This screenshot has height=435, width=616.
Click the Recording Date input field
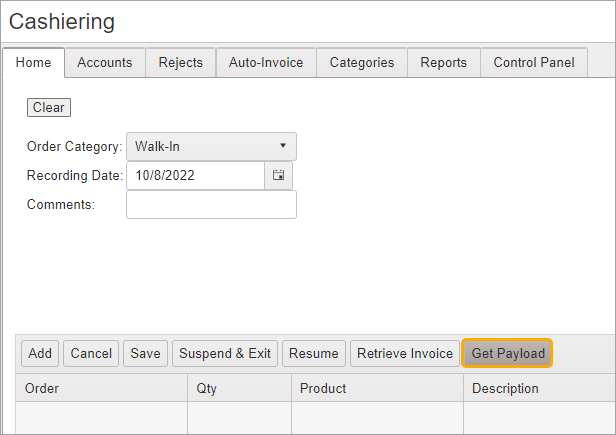195,176
